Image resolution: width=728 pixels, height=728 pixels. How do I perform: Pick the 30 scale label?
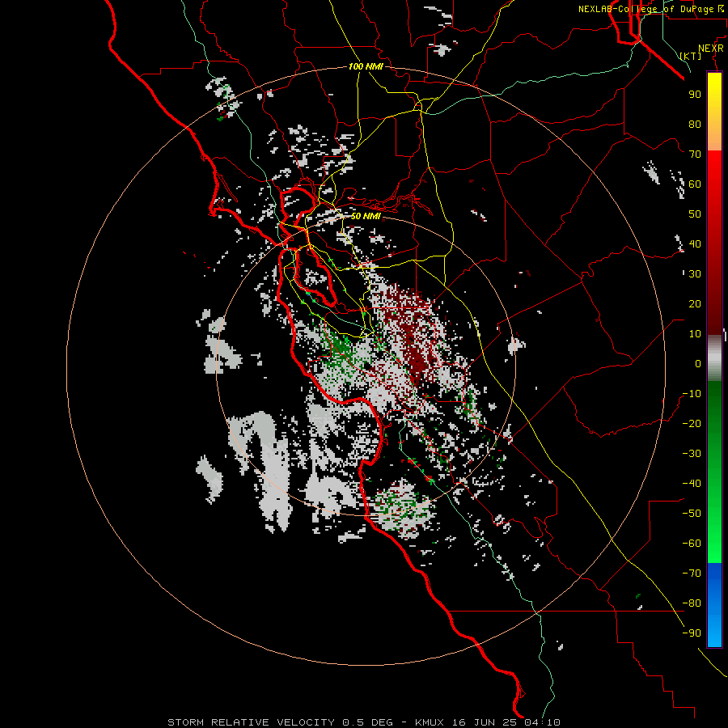point(695,274)
